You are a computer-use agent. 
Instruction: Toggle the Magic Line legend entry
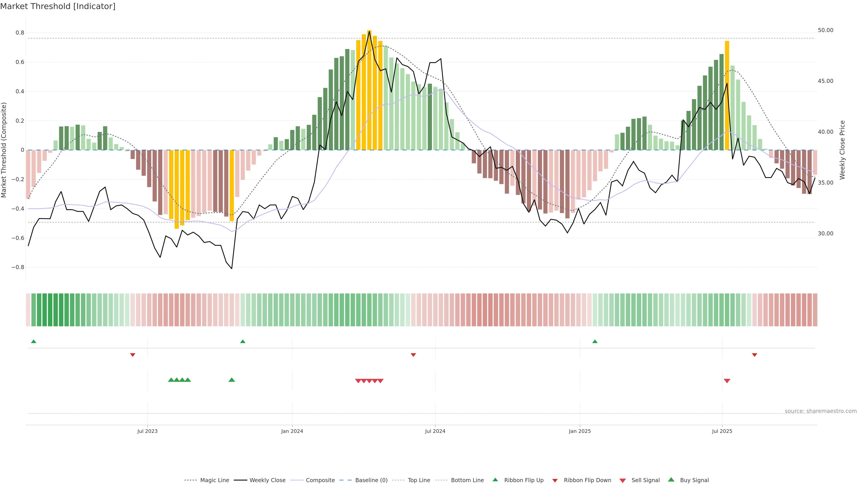click(214, 480)
